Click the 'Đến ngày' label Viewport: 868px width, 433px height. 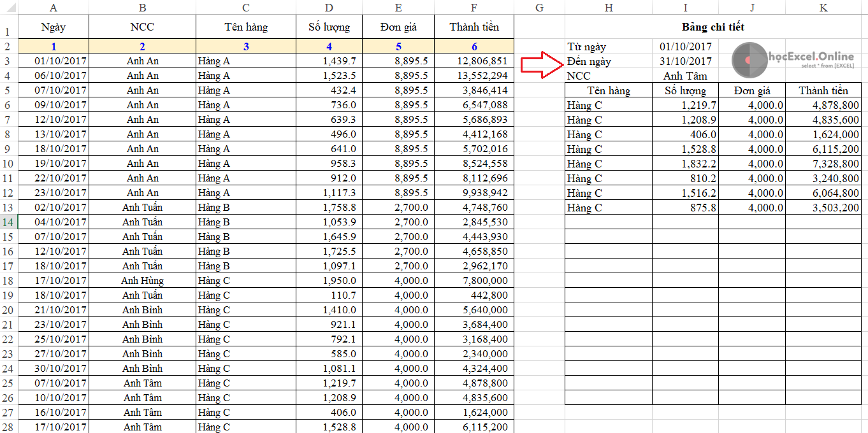[x=589, y=61]
